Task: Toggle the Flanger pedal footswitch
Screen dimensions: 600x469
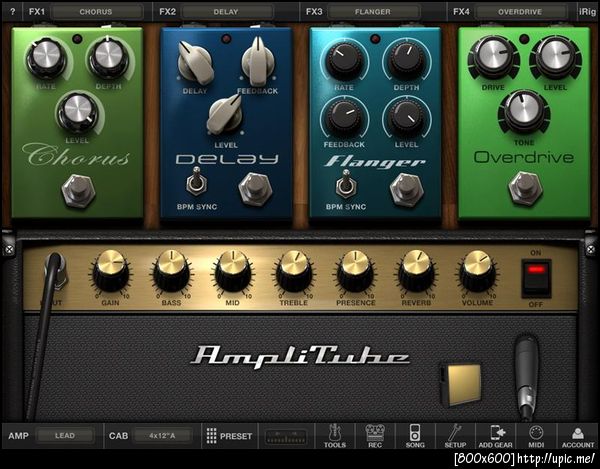Action: pos(406,190)
